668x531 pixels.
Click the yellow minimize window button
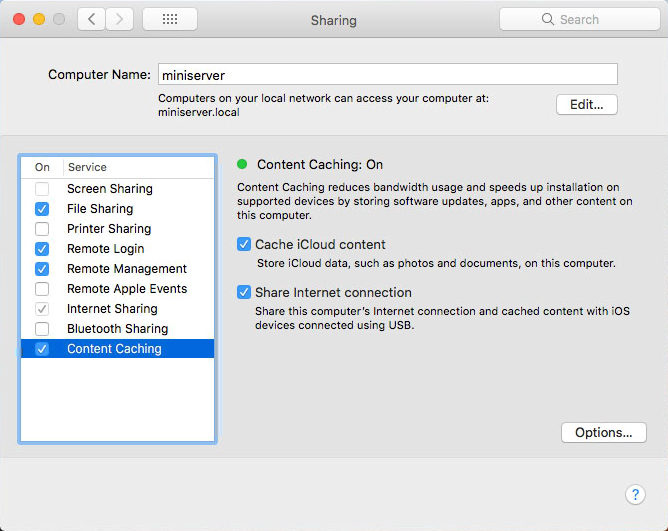(39, 19)
